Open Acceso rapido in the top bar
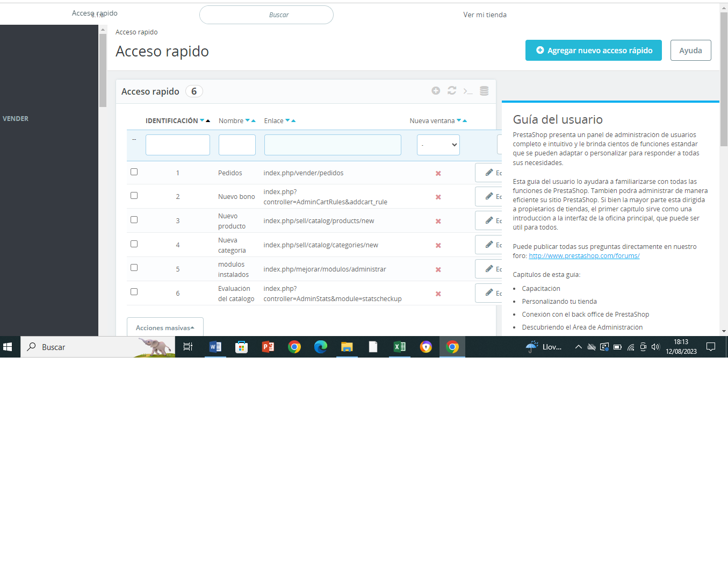This screenshot has width=728, height=585. (x=95, y=13)
